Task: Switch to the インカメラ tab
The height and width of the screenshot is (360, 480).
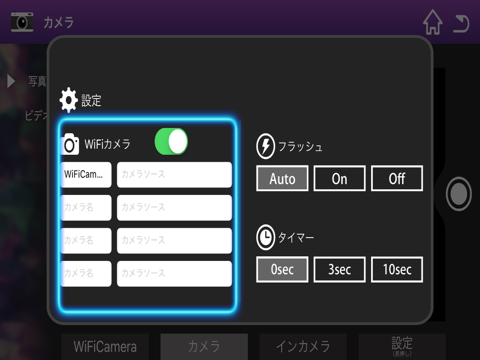Action: tap(303, 346)
